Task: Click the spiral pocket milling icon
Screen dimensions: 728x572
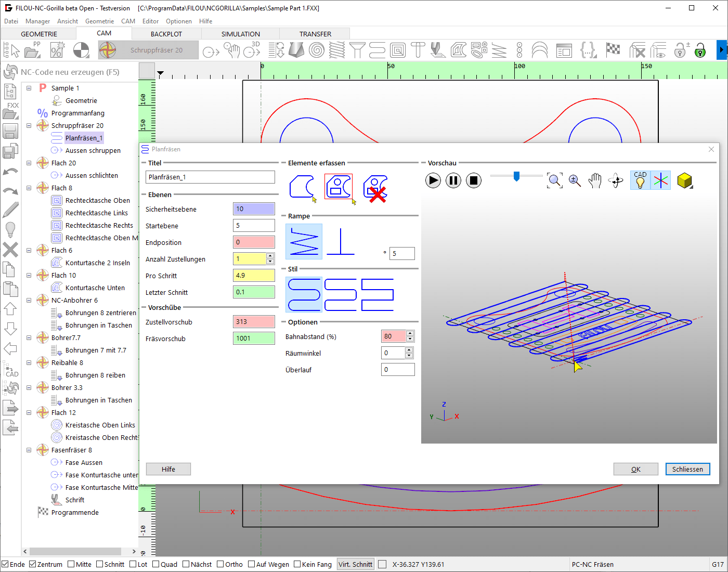Action: [x=317, y=50]
